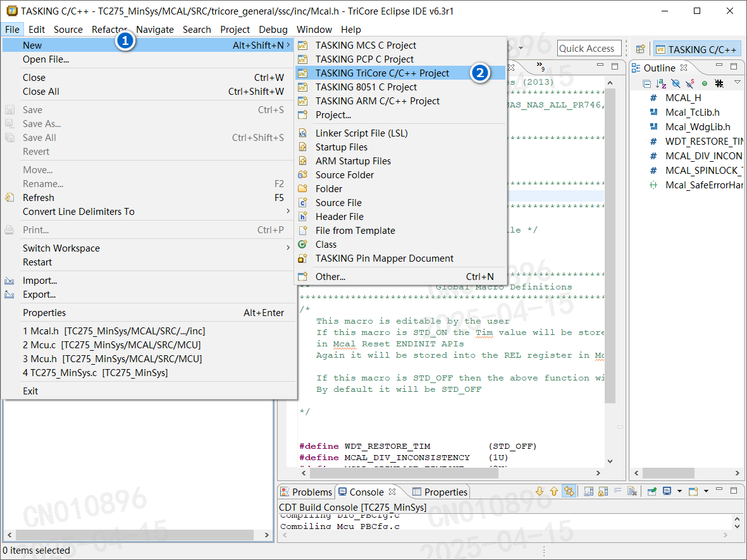Create a new Source Folder
The image size is (747, 560).
(x=400, y=174)
